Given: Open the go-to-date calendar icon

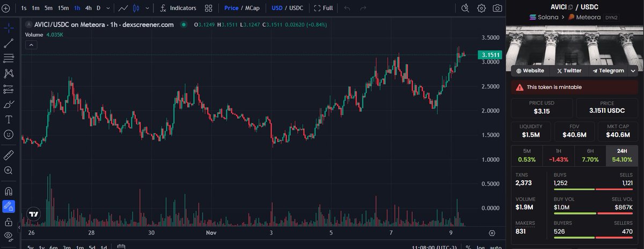Looking at the screenshot, I should click(121, 247).
